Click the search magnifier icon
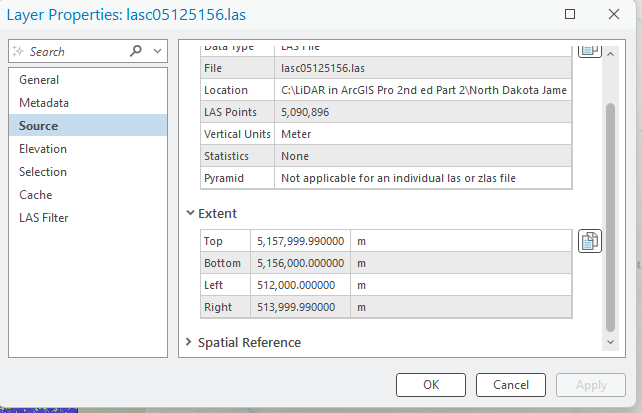The height and width of the screenshot is (413, 642). point(136,51)
